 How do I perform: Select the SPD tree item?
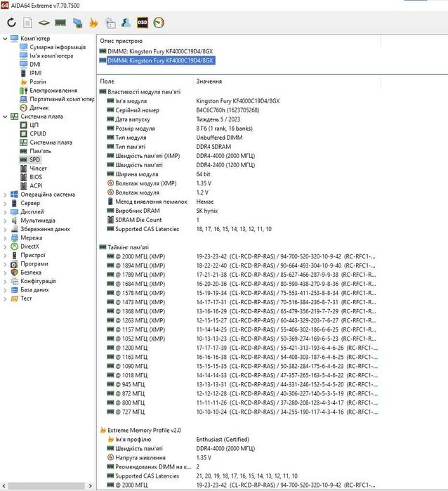34,159
